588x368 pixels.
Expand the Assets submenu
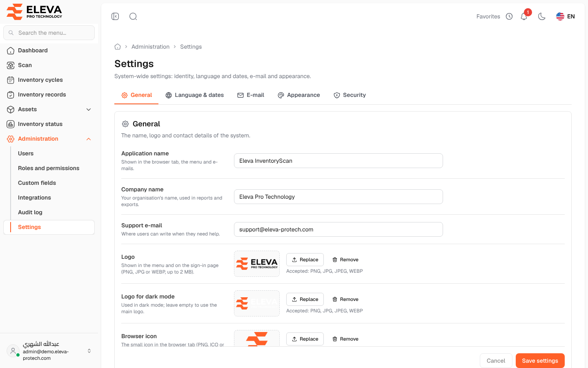pyautogui.click(x=49, y=109)
